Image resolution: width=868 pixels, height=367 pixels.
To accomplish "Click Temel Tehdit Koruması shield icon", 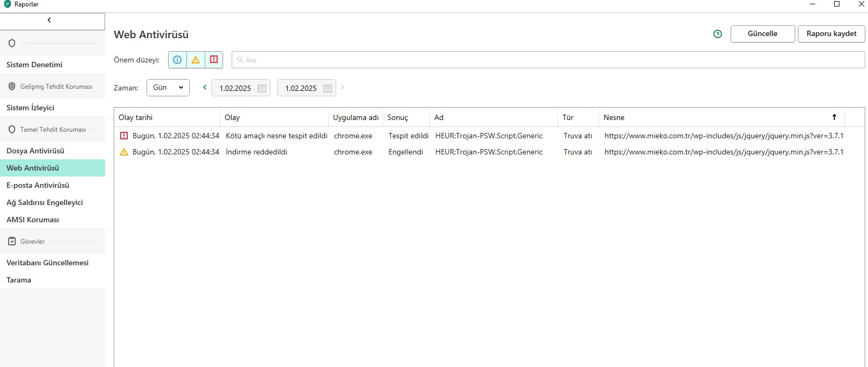I will pyautogui.click(x=12, y=129).
